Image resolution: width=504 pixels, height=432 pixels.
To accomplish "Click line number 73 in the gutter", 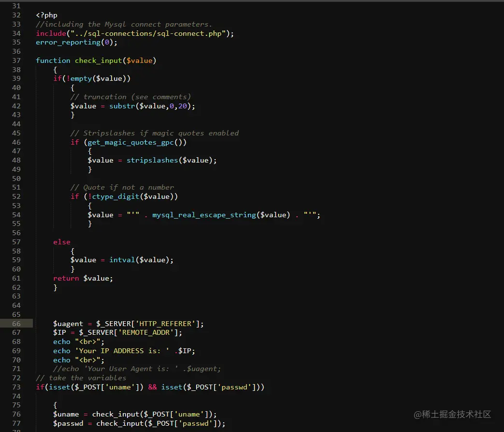I will (x=16, y=387).
